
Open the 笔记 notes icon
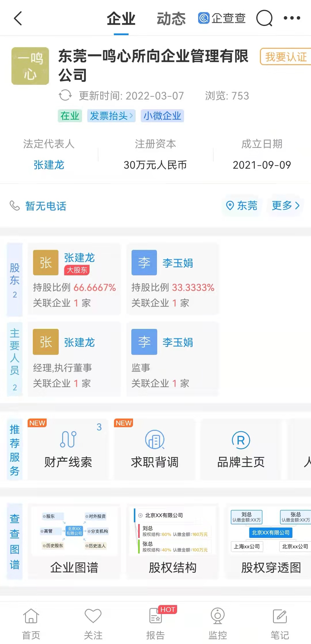tap(280, 616)
